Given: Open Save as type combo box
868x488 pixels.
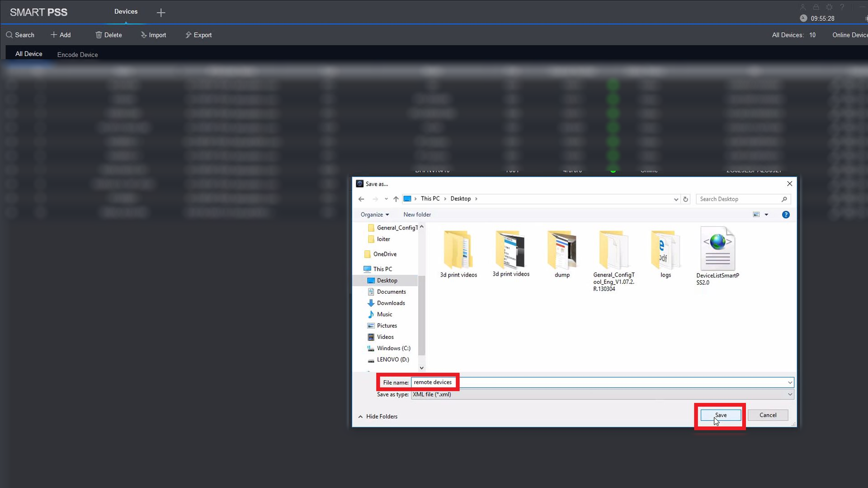Looking at the screenshot, I should click(x=602, y=394).
